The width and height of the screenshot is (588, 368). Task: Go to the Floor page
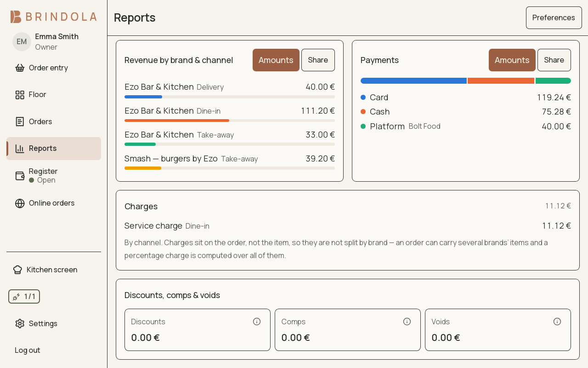pyautogui.click(x=54, y=95)
